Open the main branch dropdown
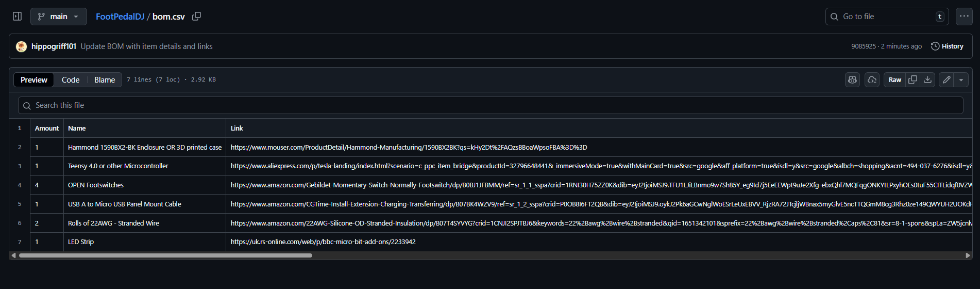This screenshot has height=289, width=980. pyautogui.click(x=58, y=17)
